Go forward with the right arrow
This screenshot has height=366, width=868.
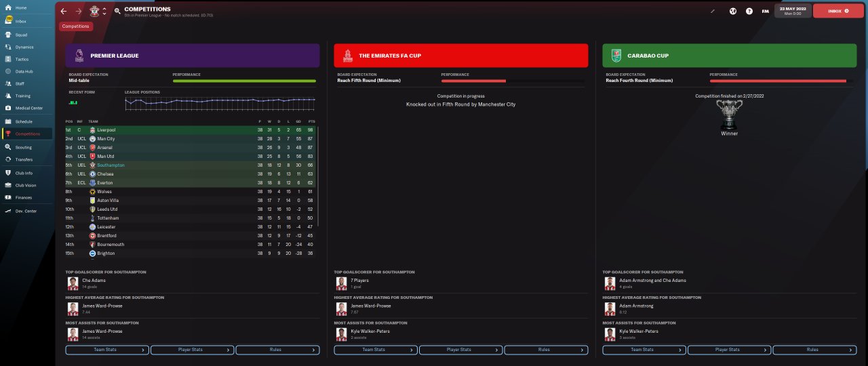click(79, 11)
